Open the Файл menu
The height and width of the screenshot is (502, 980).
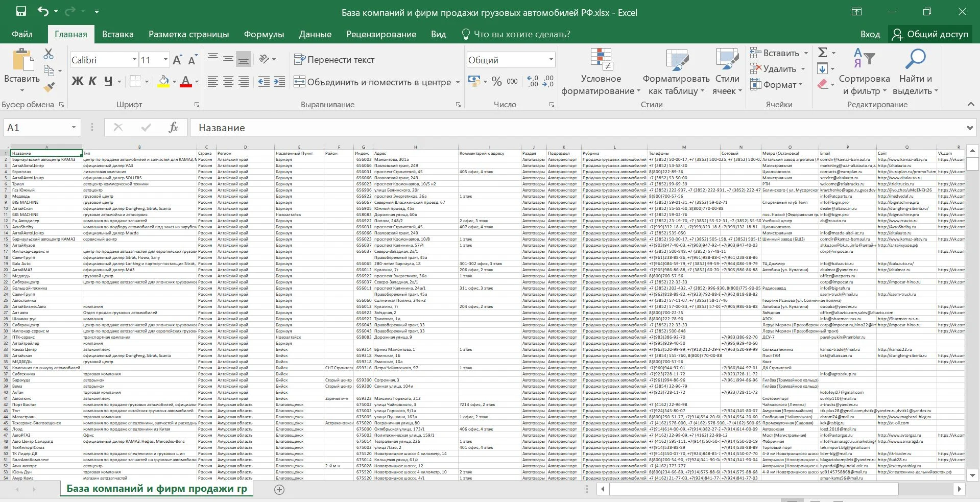22,34
